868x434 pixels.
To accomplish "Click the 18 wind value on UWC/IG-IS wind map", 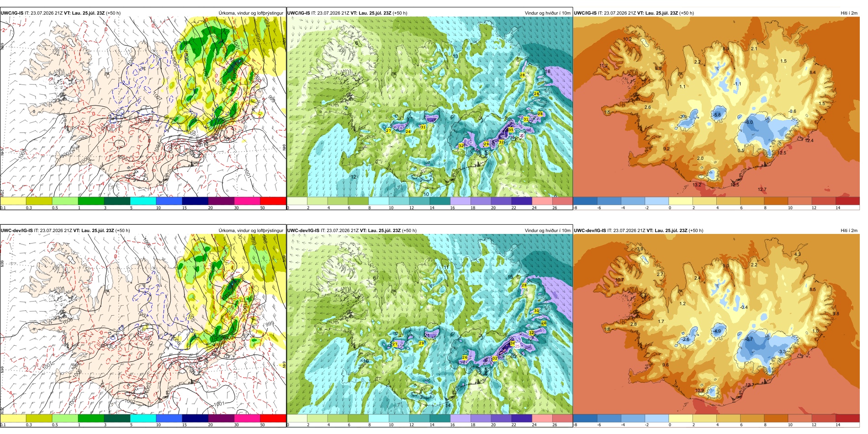I will click(548, 71).
